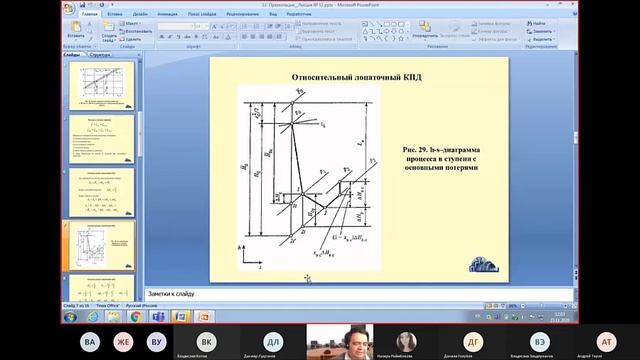The image size is (640, 360).
Task: Align text right in paragraph group
Action: (x=261, y=37)
